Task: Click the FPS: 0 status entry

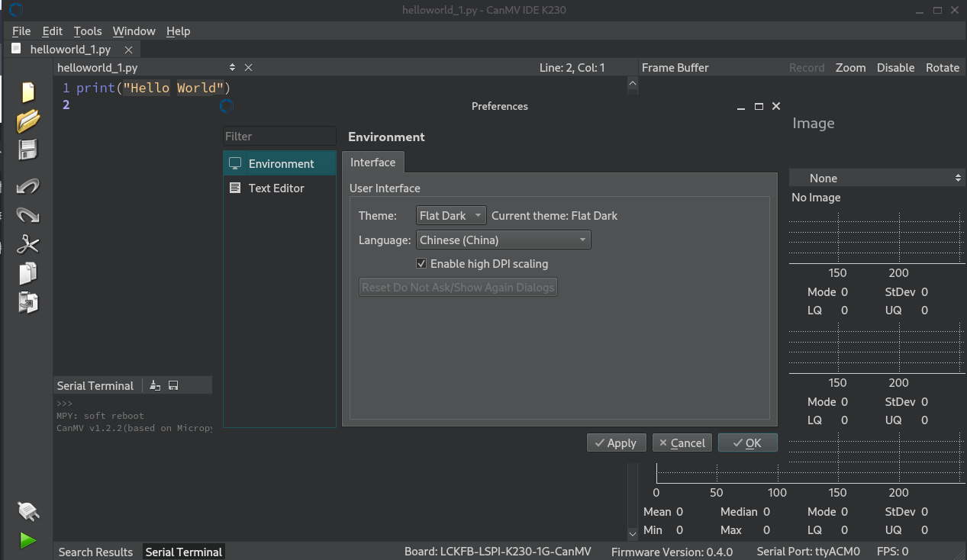Action: (893, 552)
